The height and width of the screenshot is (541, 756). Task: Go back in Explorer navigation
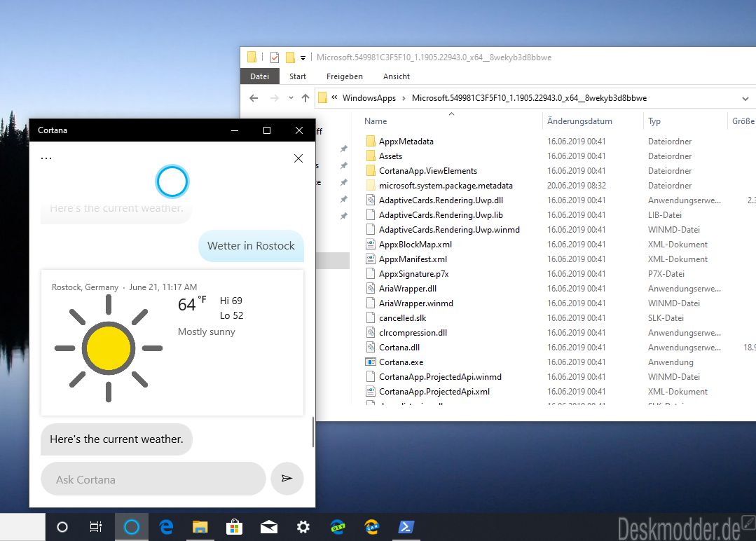254,98
